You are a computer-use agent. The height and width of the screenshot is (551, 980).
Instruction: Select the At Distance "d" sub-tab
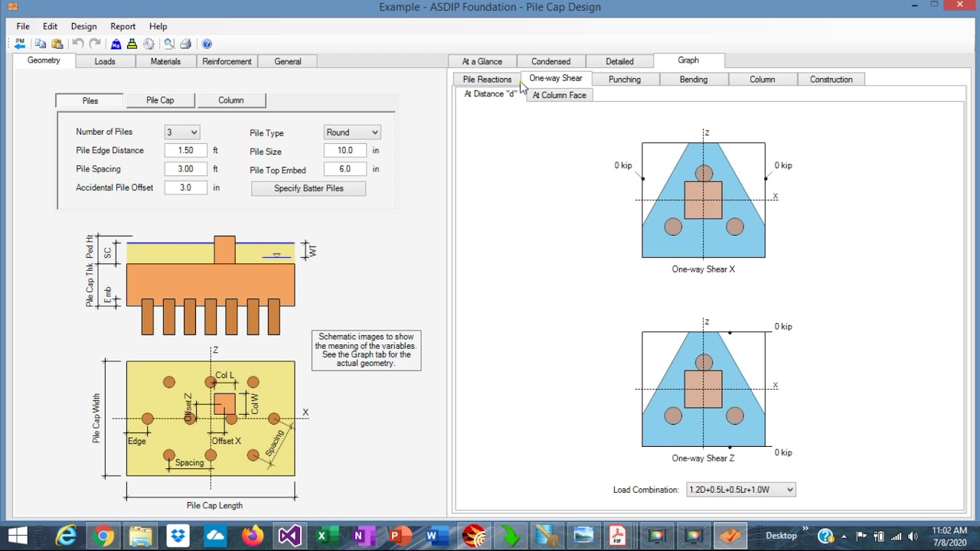pos(490,94)
